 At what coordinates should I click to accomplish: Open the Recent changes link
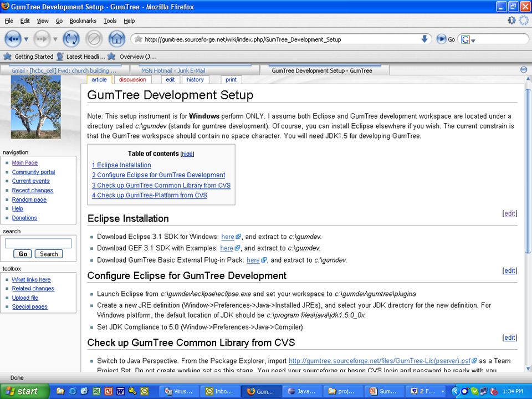coord(33,190)
